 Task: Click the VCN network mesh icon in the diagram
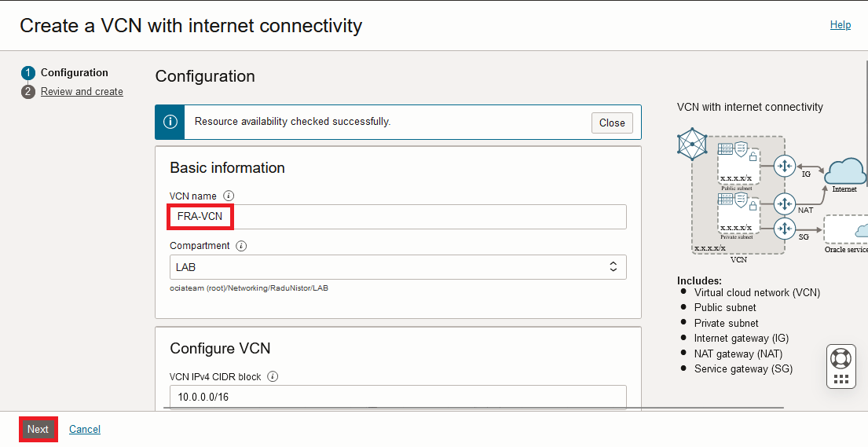point(692,145)
